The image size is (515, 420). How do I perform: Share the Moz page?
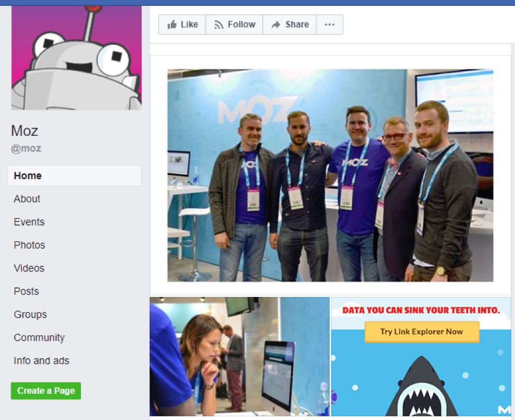(x=289, y=25)
